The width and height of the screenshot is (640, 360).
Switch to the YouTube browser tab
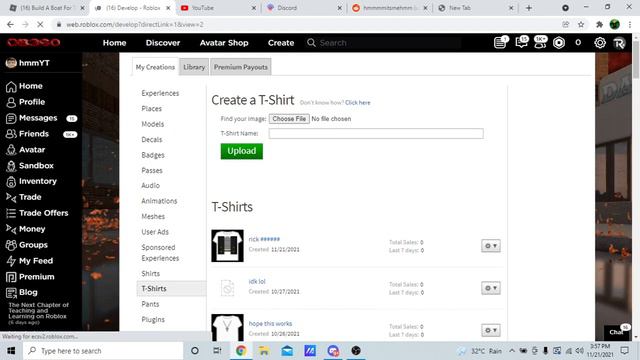click(218, 8)
